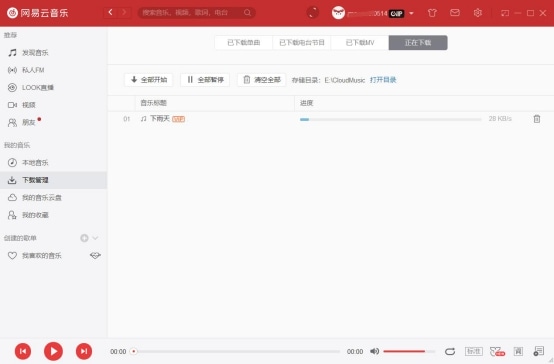Add a new playlist with plus icon

(84, 238)
